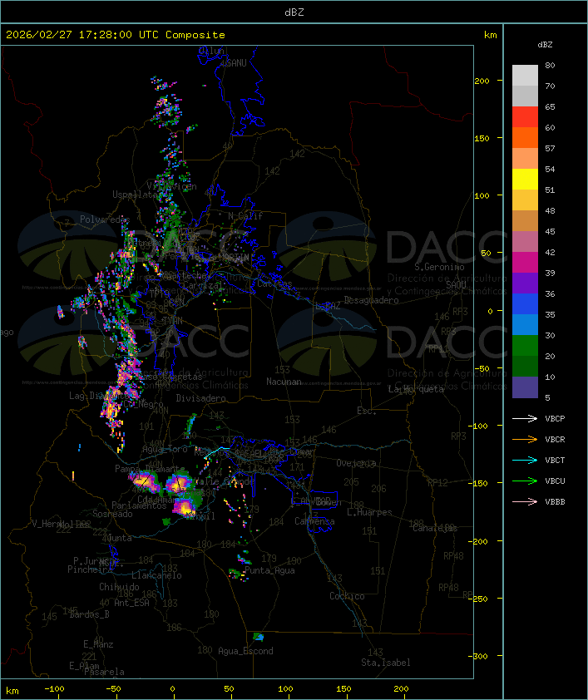Click the dBZ heading above the color legend
Screen dimensions: 588x700
545,45
